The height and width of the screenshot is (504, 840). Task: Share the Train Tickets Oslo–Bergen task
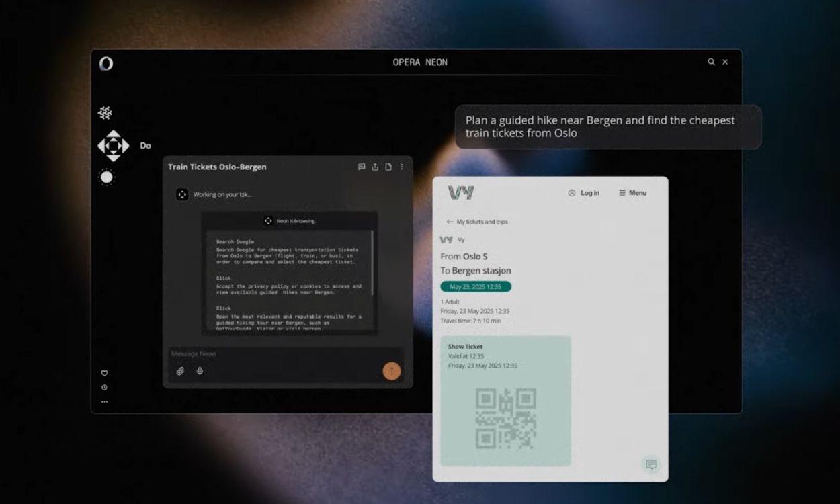click(375, 167)
